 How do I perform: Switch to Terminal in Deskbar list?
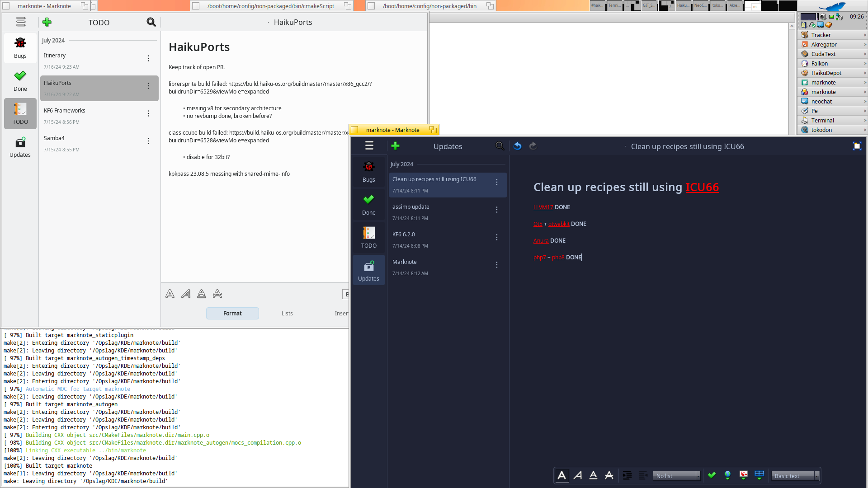[832, 120]
